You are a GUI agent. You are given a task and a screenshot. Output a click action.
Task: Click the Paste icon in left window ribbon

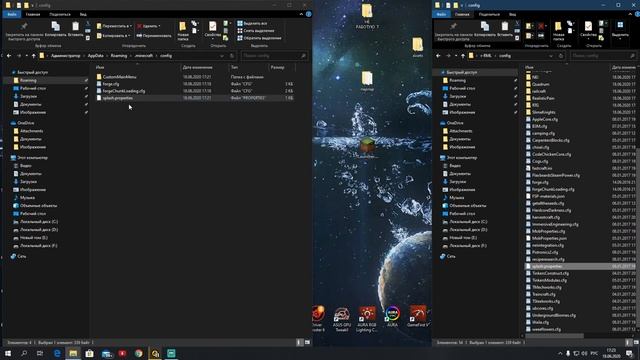coord(76,27)
